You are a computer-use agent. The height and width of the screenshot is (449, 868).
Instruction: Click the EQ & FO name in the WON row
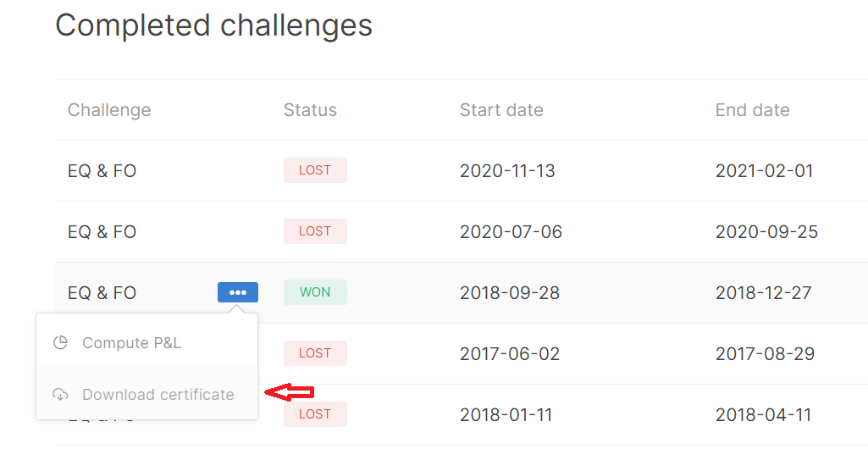coord(102,292)
